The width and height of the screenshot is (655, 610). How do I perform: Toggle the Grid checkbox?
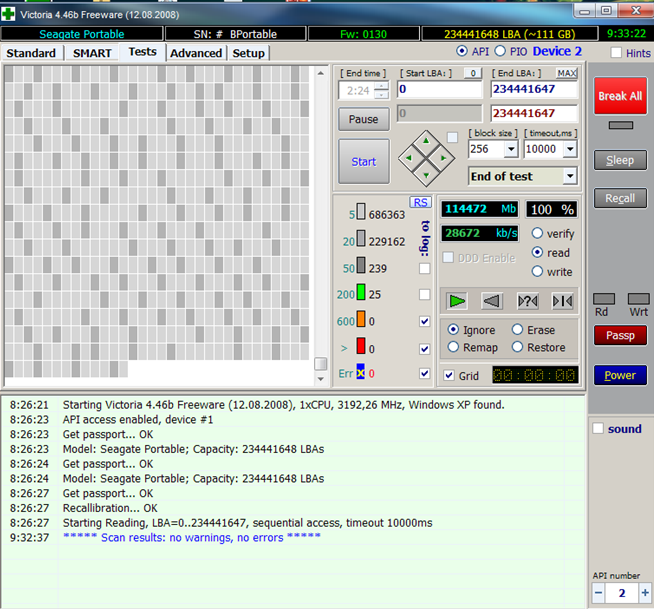click(x=449, y=375)
